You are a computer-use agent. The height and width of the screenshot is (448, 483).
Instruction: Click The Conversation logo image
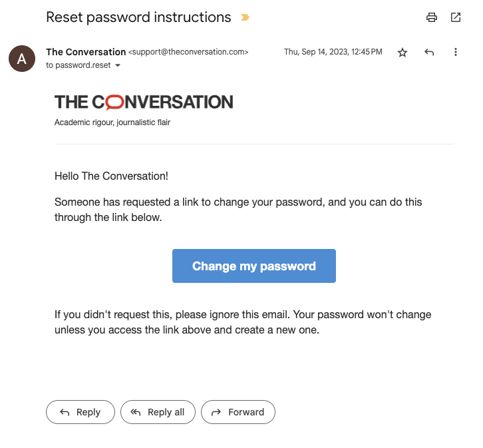point(144,102)
